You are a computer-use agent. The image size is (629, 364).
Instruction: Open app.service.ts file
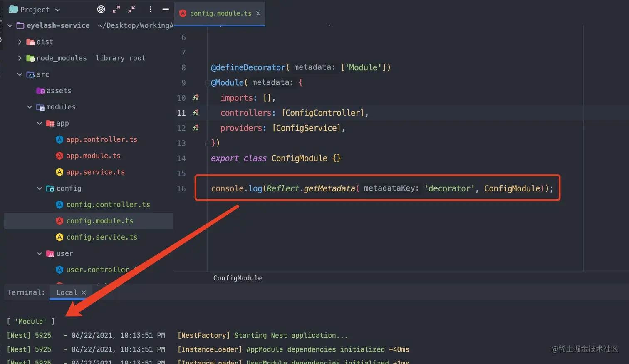(95, 172)
